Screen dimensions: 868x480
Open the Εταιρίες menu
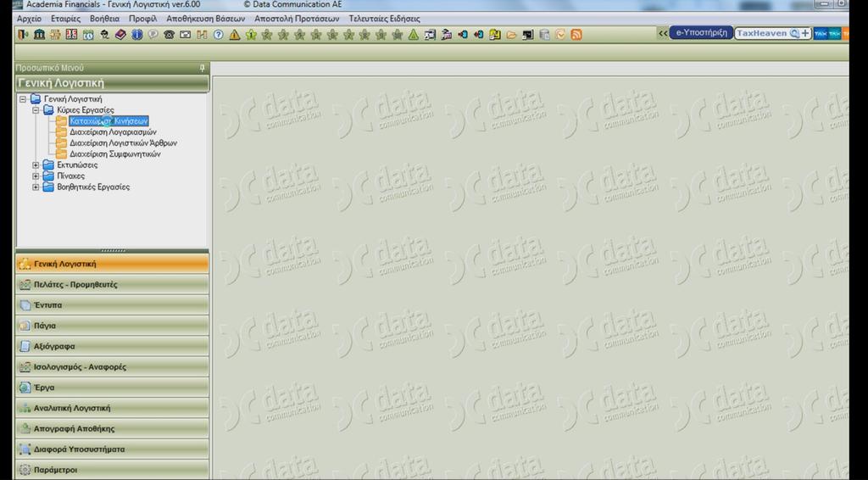[x=65, y=19]
